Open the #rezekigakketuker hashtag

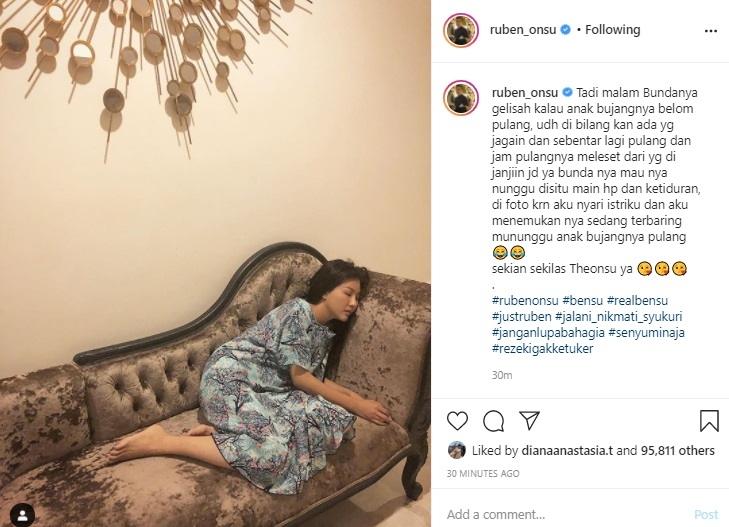coord(543,348)
